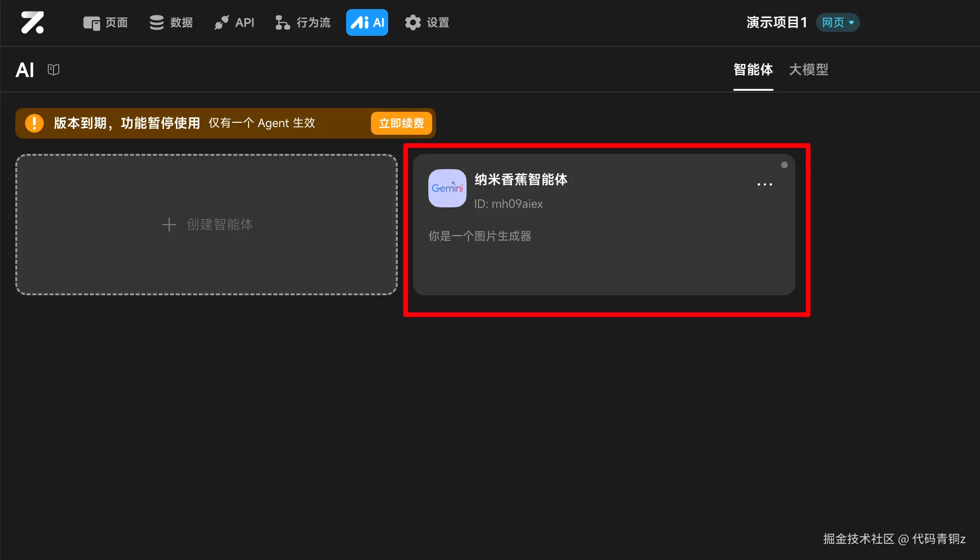
Task: Switch to the 智能体 tab
Action: tap(753, 70)
